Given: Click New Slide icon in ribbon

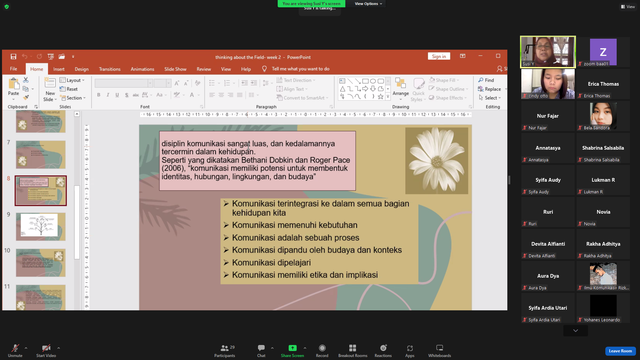Looking at the screenshot, I should [50, 84].
